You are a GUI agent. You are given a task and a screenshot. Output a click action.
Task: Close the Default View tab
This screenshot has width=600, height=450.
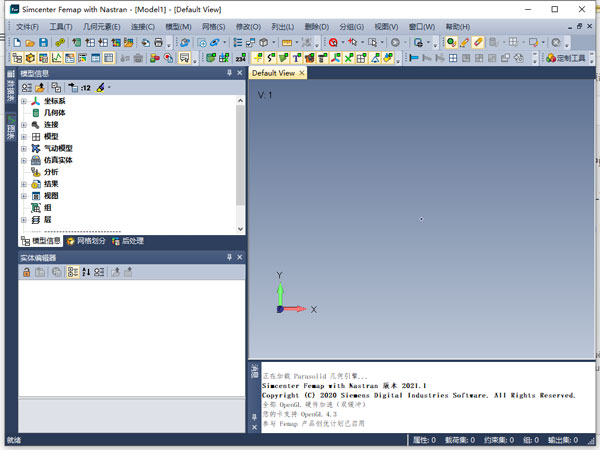coord(302,73)
